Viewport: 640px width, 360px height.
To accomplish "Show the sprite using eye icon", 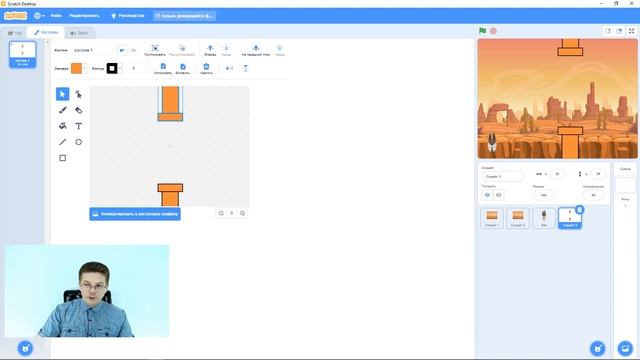I will point(487,195).
